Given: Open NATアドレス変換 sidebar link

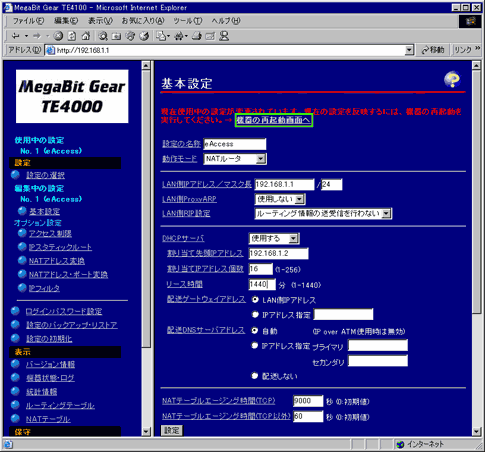Looking at the screenshot, I should point(57,261).
